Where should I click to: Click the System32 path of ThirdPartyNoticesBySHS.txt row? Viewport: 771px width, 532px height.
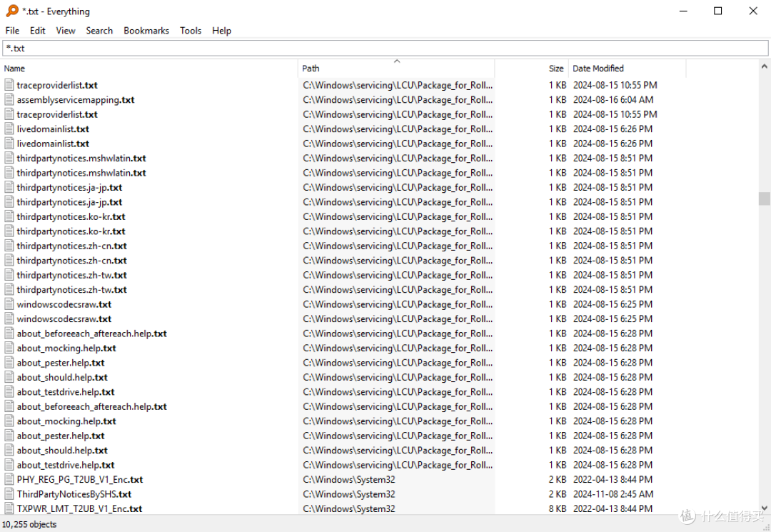348,494
